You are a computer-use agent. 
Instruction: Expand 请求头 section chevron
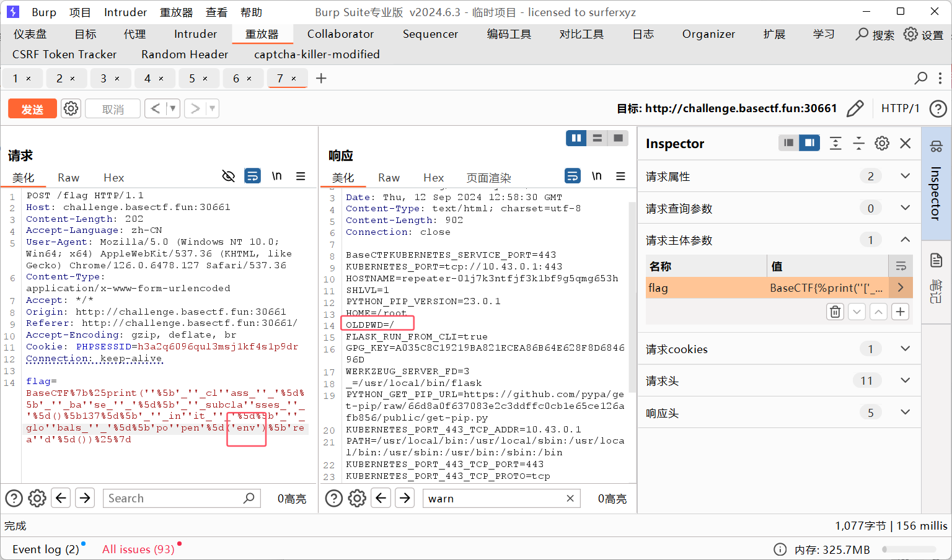[905, 380]
